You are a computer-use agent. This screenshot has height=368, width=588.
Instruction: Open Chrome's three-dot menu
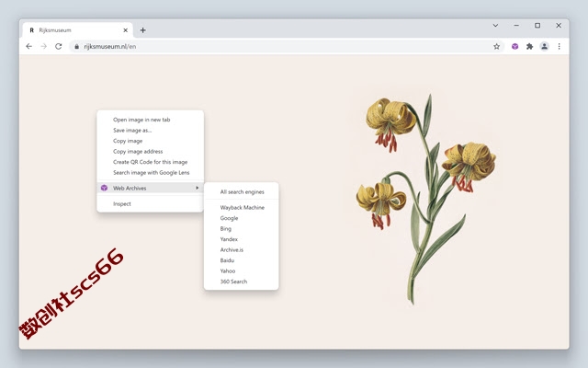(559, 47)
